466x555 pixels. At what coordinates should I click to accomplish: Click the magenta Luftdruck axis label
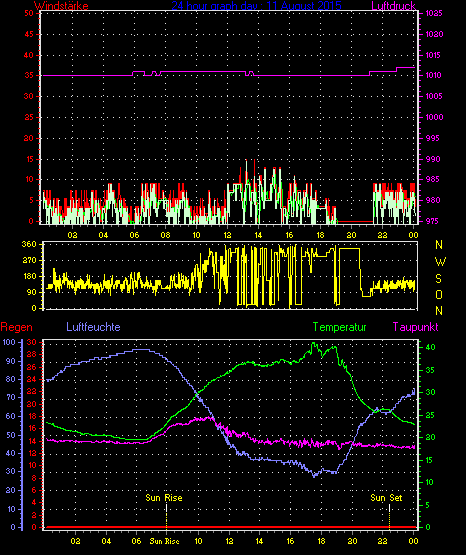tap(393, 5)
